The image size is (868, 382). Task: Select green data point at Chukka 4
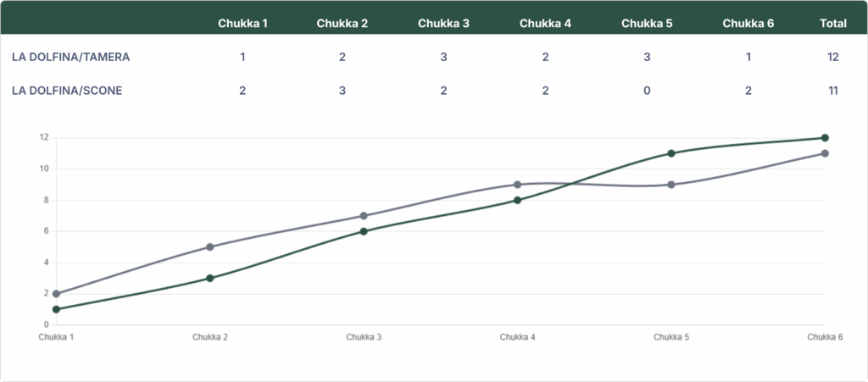click(517, 201)
